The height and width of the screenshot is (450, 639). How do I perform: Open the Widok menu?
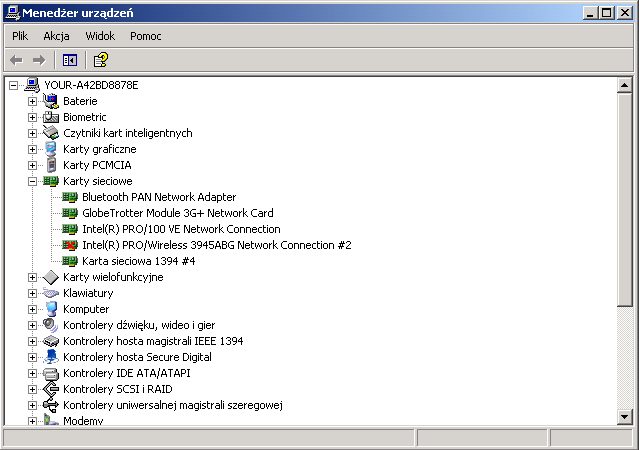click(100, 36)
